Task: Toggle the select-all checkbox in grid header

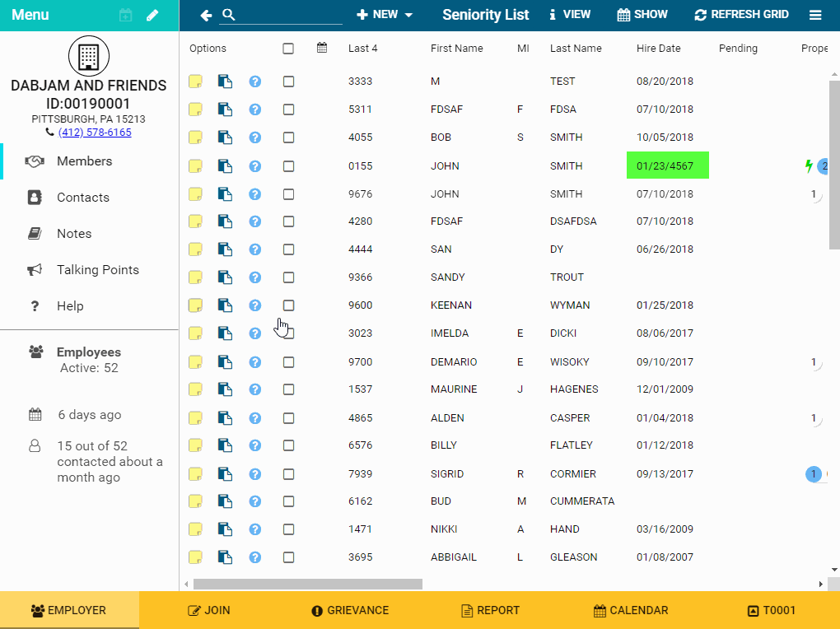Action: click(288, 49)
